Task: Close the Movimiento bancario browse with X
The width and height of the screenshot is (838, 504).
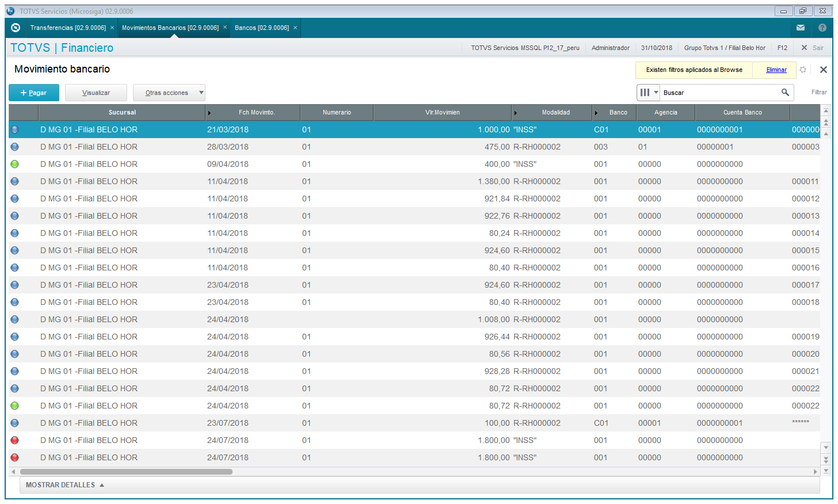Action: (x=824, y=70)
